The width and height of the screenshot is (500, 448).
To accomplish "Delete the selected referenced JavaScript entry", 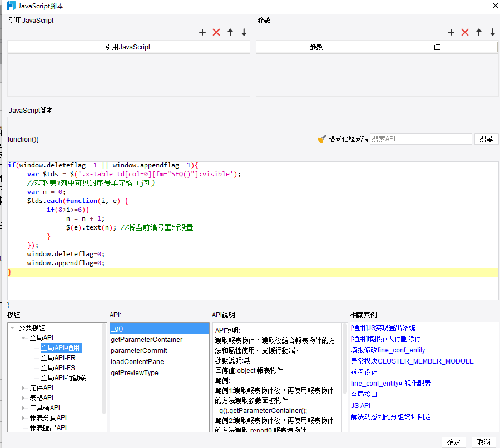I will (x=216, y=32).
